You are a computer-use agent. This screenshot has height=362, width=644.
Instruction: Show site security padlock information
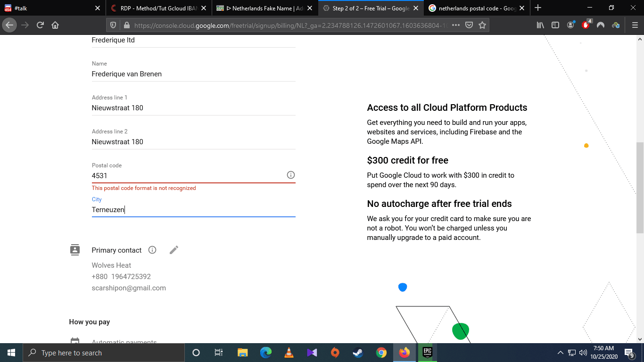pos(126,25)
